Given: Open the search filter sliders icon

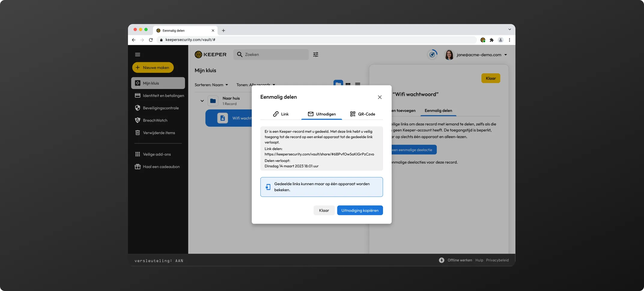Looking at the screenshot, I should [x=316, y=54].
